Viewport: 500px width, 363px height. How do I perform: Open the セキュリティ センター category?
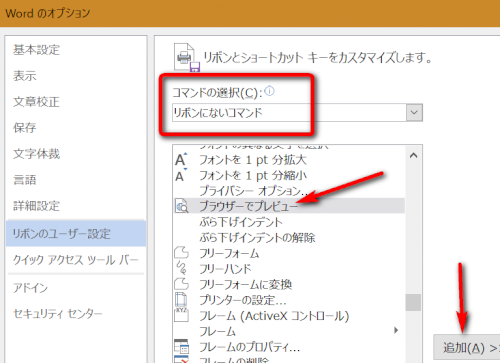click(x=58, y=313)
